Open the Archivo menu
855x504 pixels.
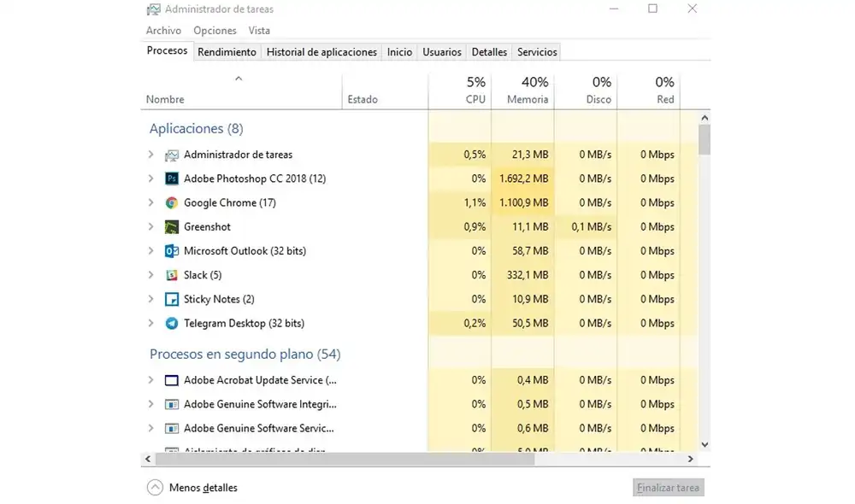[x=163, y=31]
